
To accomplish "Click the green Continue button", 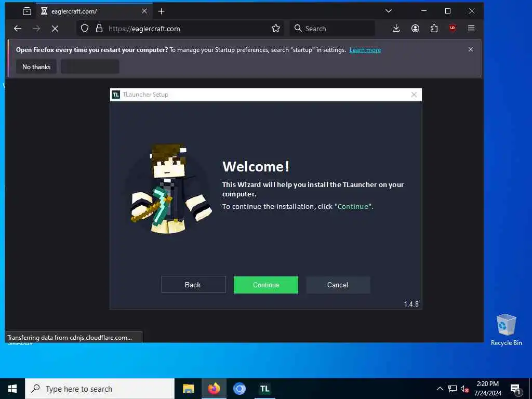I will [x=266, y=285].
